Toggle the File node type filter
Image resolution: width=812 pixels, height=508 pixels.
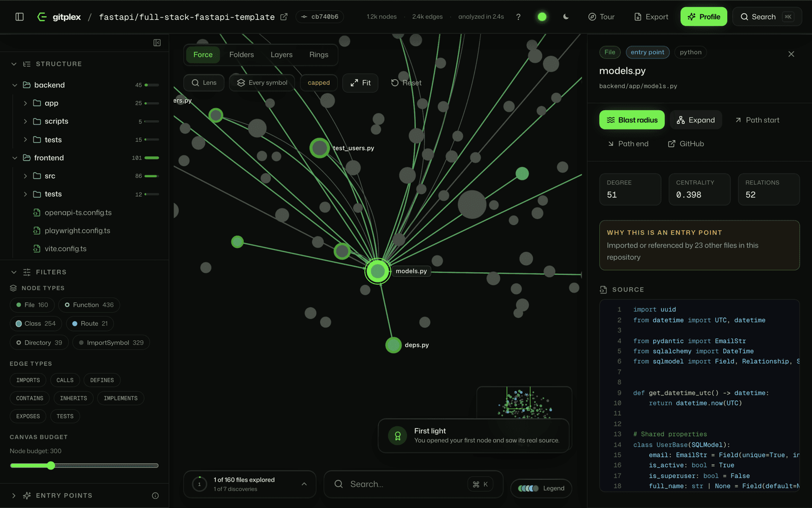coord(32,305)
